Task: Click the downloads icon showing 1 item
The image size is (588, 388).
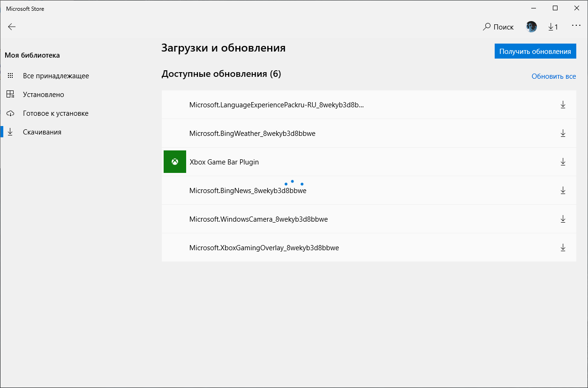Action: (x=553, y=27)
